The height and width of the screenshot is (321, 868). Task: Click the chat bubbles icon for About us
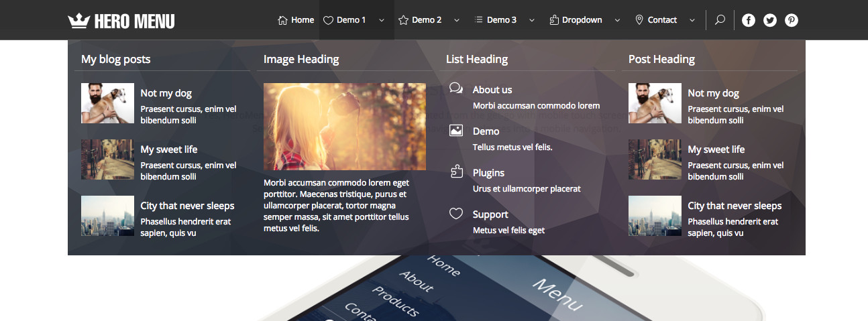point(456,88)
